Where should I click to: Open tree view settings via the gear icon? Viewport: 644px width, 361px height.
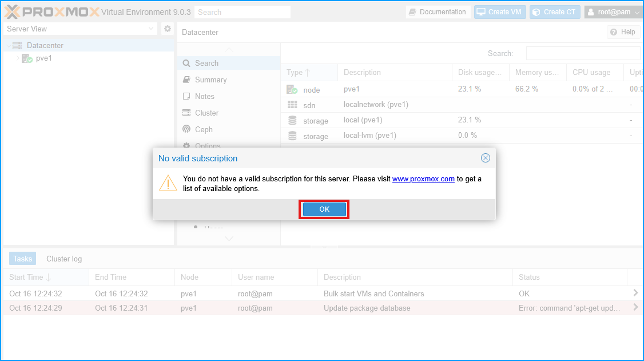coord(167,28)
